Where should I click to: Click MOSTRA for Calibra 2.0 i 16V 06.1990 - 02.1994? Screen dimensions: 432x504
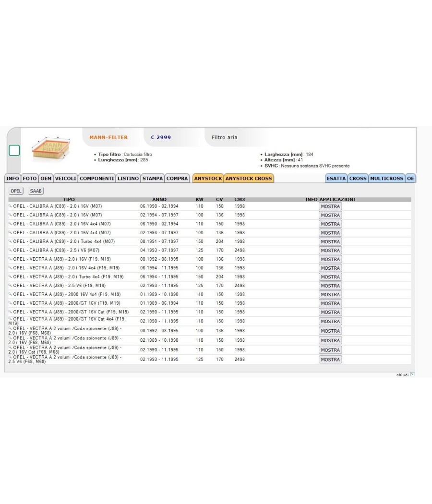coord(330,206)
